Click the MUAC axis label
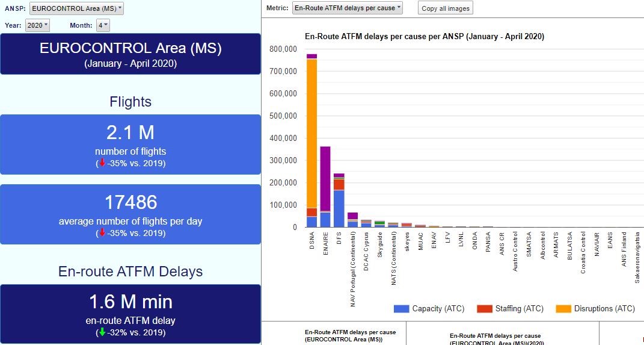 [420, 241]
